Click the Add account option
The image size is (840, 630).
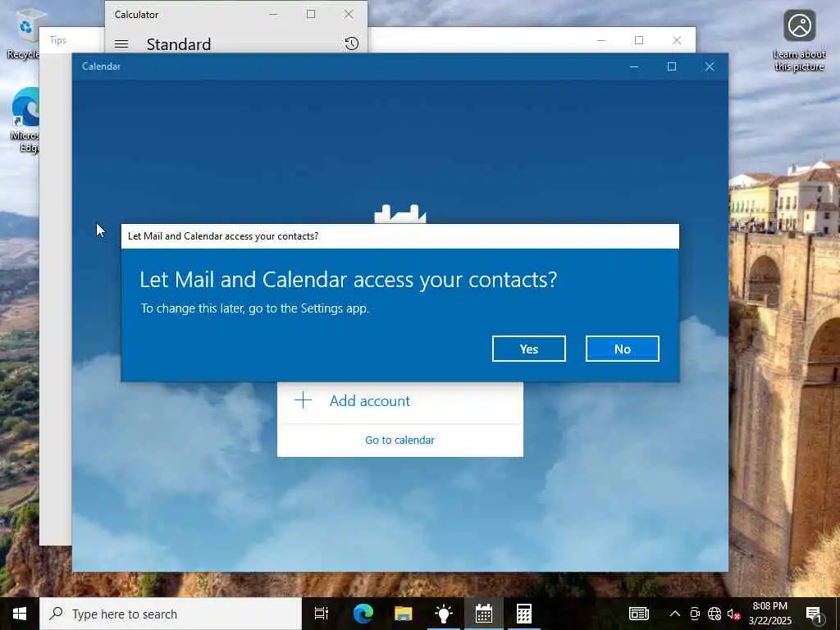399,400
